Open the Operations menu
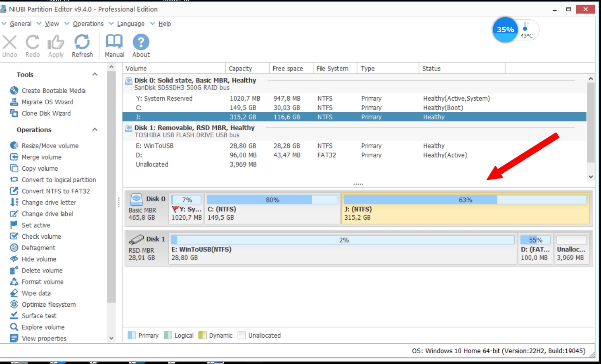 coord(88,24)
